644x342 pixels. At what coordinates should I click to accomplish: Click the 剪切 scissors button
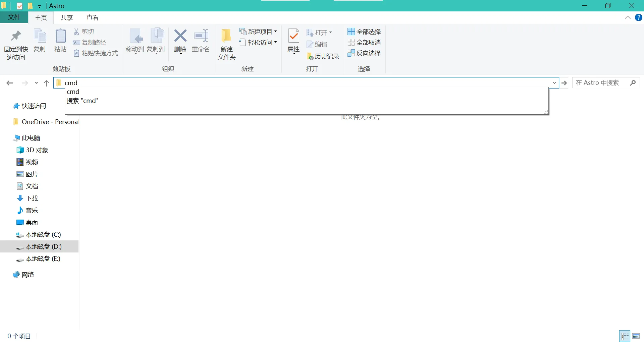click(84, 32)
